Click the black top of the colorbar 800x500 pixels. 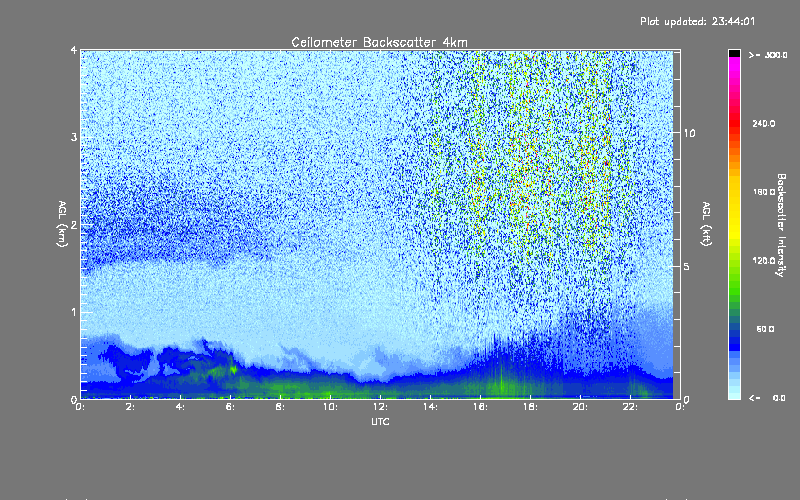click(734, 53)
